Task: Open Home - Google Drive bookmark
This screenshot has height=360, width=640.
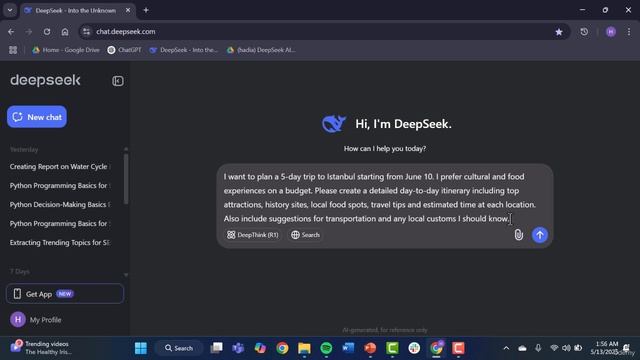Action: tap(66, 50)
